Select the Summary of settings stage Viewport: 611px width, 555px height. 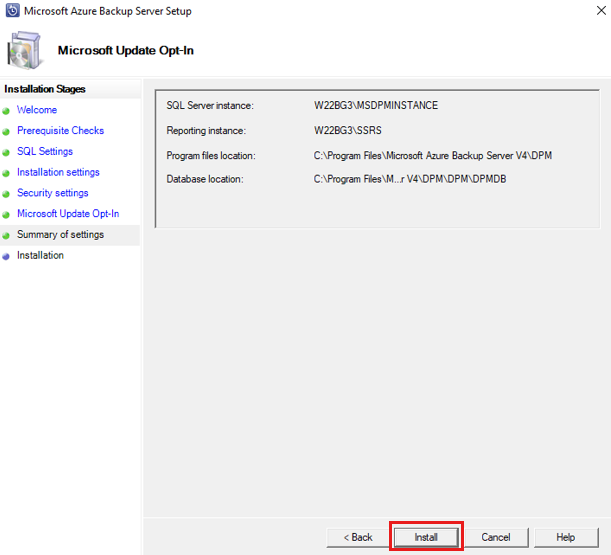[x=60, y=234]
